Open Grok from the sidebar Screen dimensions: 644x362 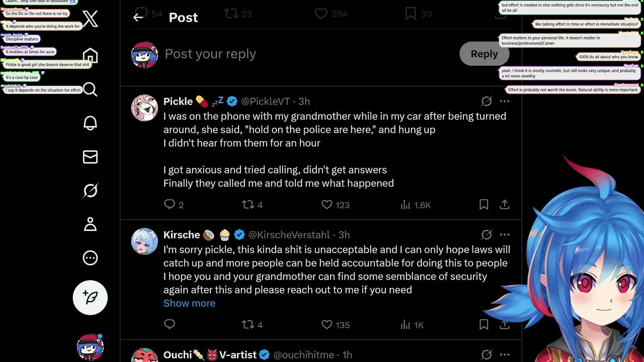pyautogui.click(x=90, y=191)
